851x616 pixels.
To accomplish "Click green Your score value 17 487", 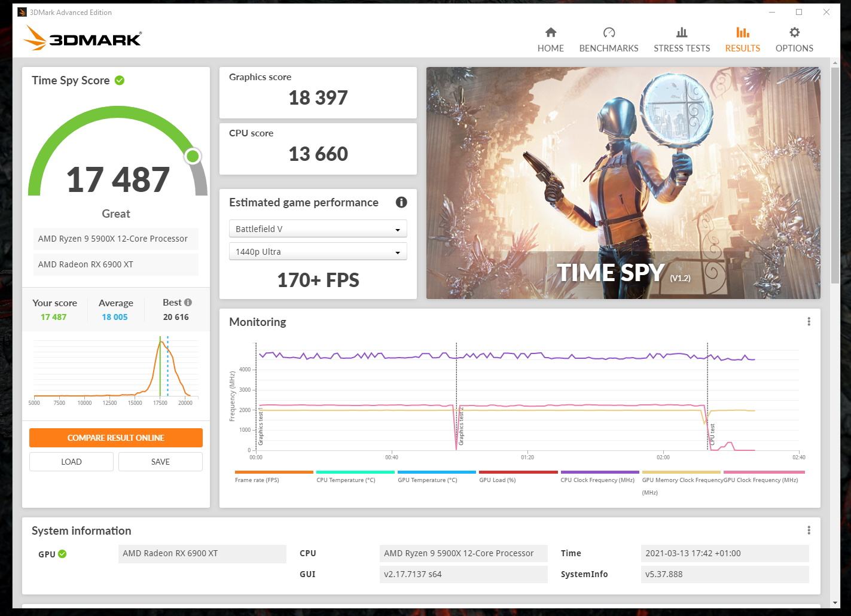I will pyautogui.click(x=54, y=317).
